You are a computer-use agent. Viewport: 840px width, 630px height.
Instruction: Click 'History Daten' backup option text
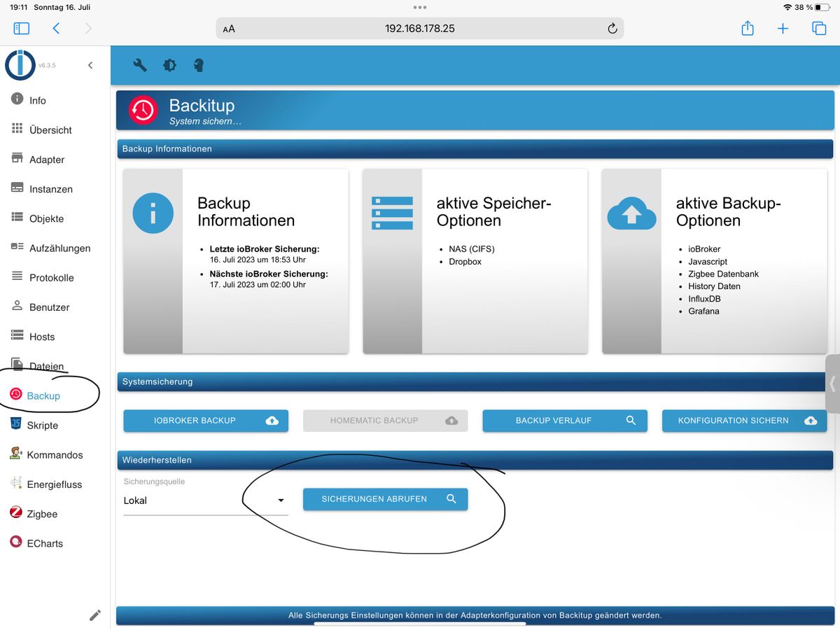point(714,286)
